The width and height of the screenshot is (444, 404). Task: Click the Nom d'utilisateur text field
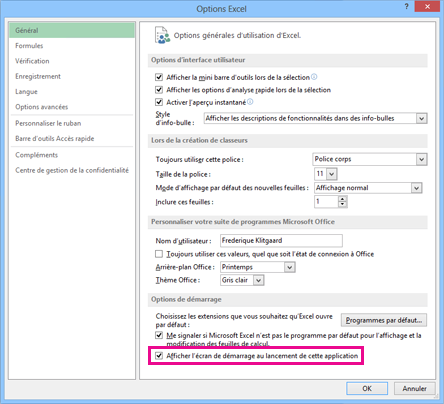(x=281, y=241)
